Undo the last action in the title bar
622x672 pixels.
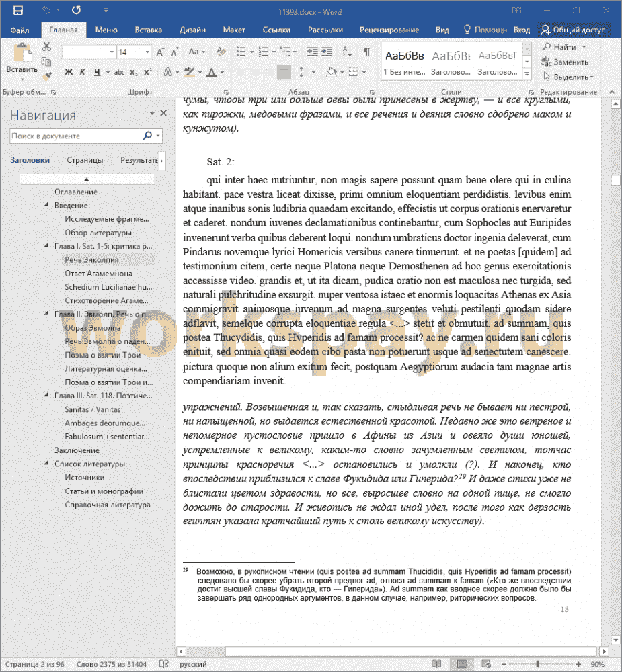pyautogui.click(x=46, y=10)
